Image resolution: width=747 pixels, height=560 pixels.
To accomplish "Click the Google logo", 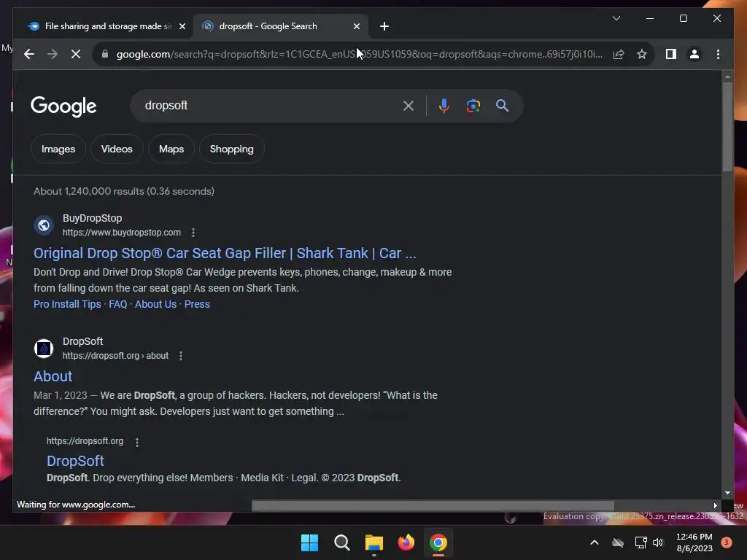I will (63, 106).
